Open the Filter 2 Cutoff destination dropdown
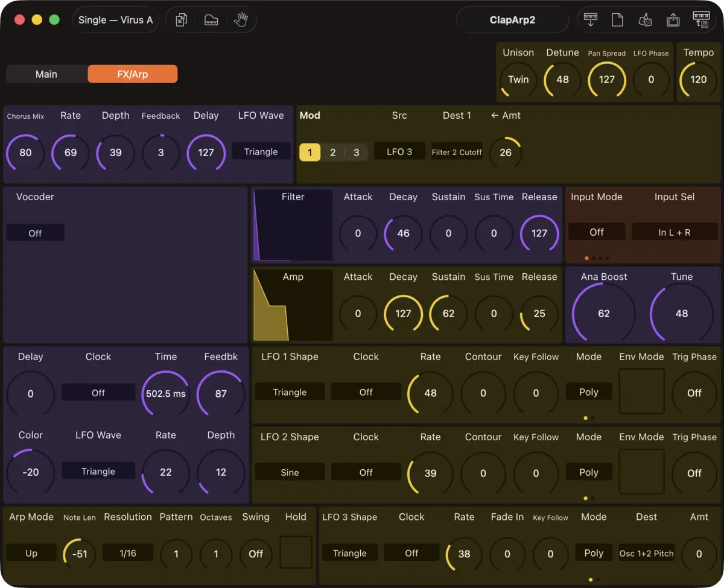The image size is (724, 588). click(457, 152)
